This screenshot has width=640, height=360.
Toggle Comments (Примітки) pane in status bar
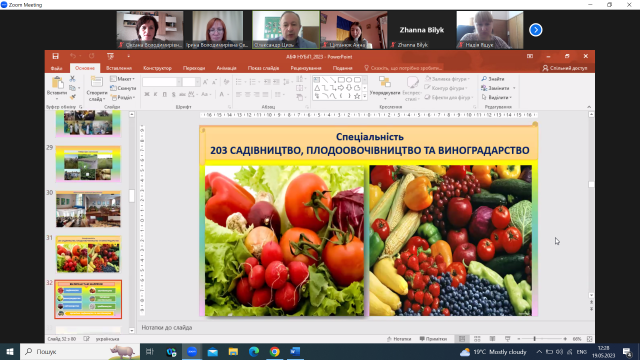tap(433, 339)
